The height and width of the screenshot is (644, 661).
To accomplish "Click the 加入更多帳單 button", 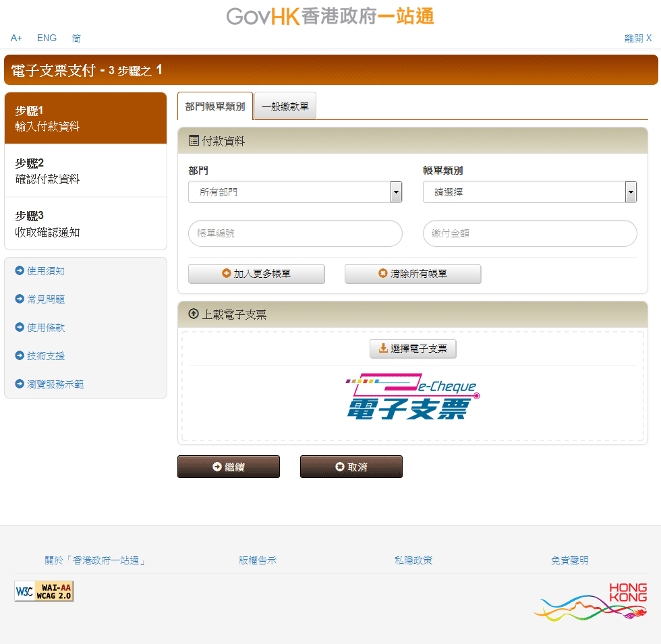I will [256, 274].
